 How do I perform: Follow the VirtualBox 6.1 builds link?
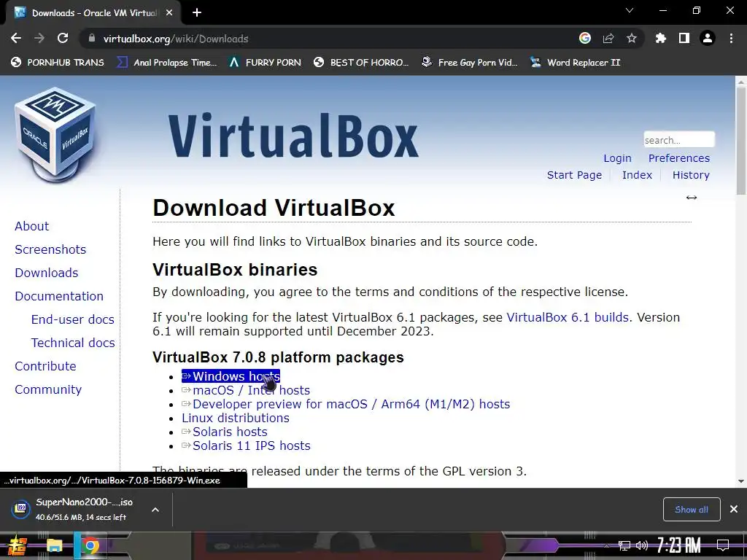568,318
